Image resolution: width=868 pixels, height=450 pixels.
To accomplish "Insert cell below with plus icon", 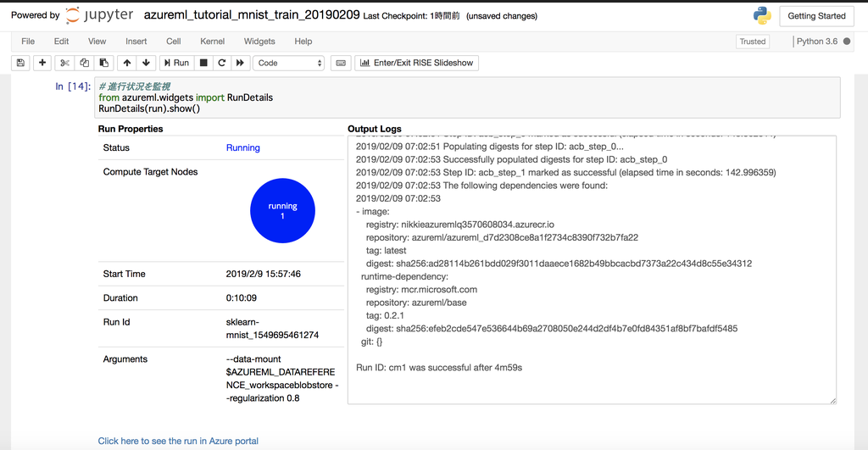I will coord(42,63).
